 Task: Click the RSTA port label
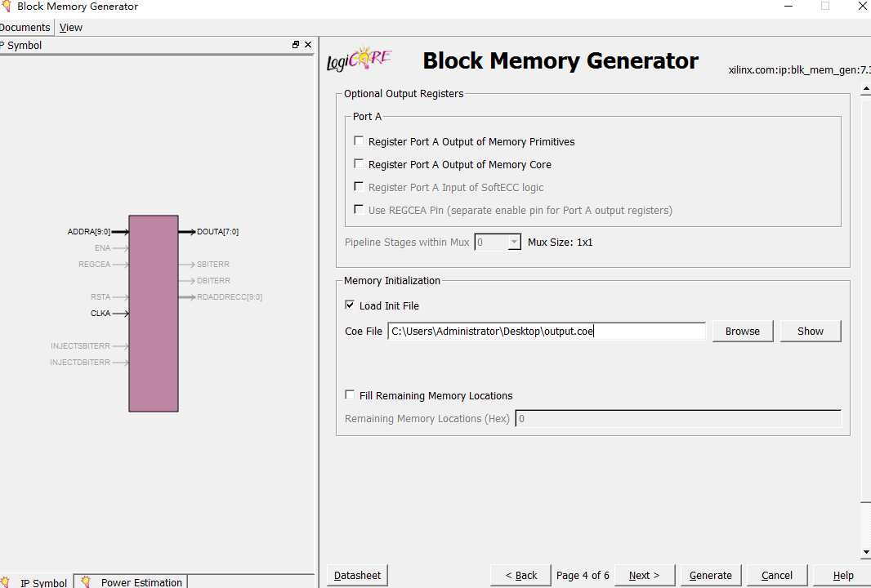click(100, 297)
